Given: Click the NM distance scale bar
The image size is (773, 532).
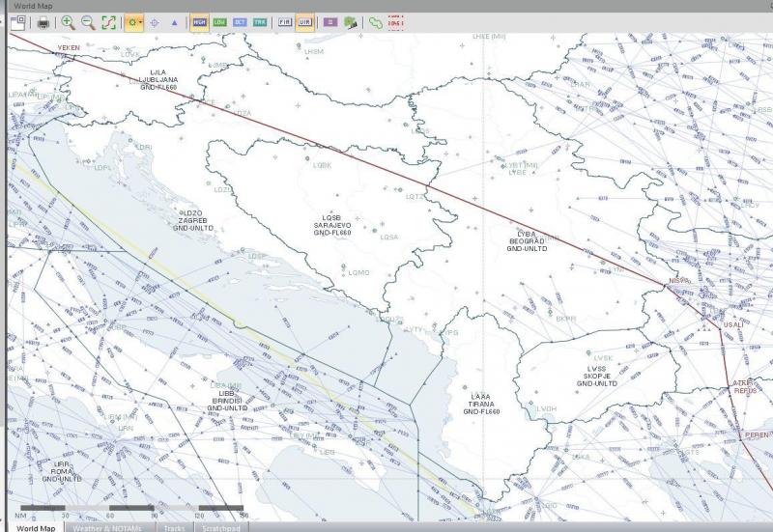Looking at the screenshot, I should [131, 508].
